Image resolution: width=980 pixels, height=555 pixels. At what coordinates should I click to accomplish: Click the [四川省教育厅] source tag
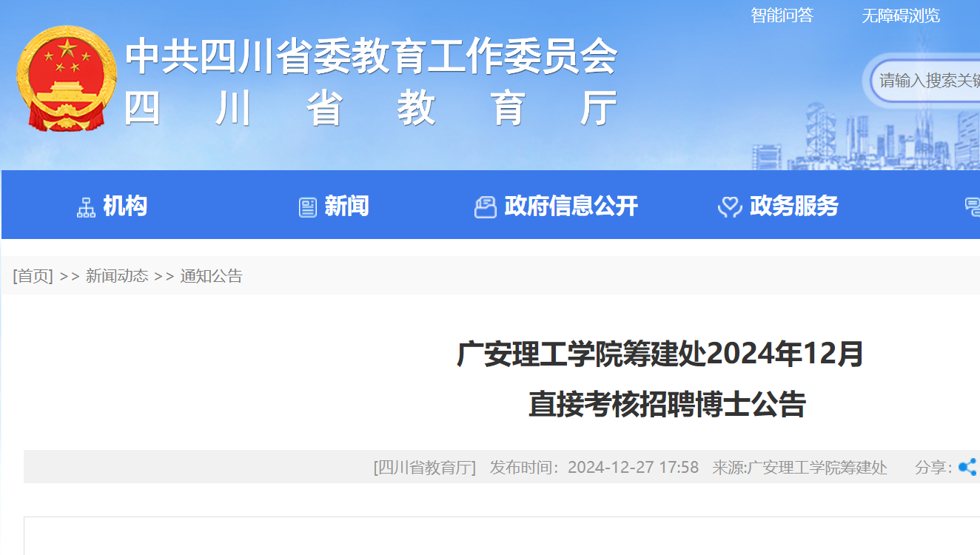click(x=424, y=467)
